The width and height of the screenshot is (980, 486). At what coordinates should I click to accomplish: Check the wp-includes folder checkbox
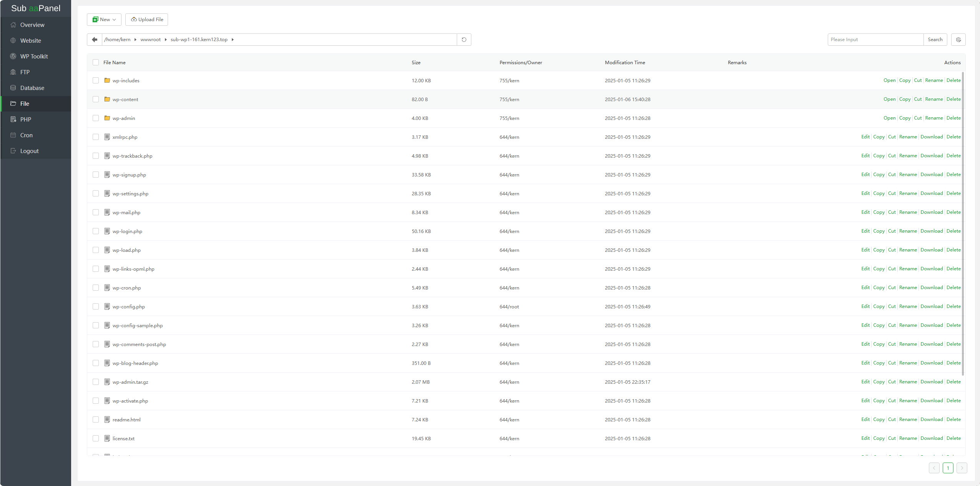click(x=96, y=80)
